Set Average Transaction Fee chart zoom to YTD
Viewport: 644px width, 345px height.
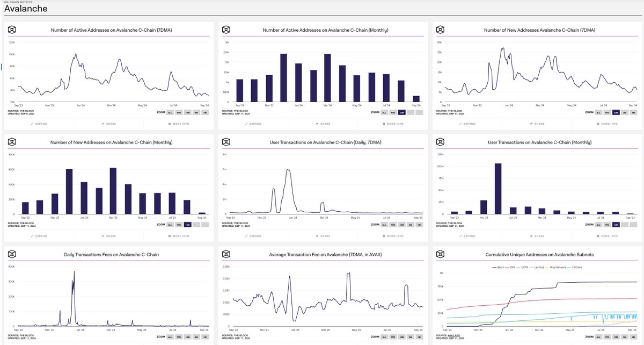393,337
